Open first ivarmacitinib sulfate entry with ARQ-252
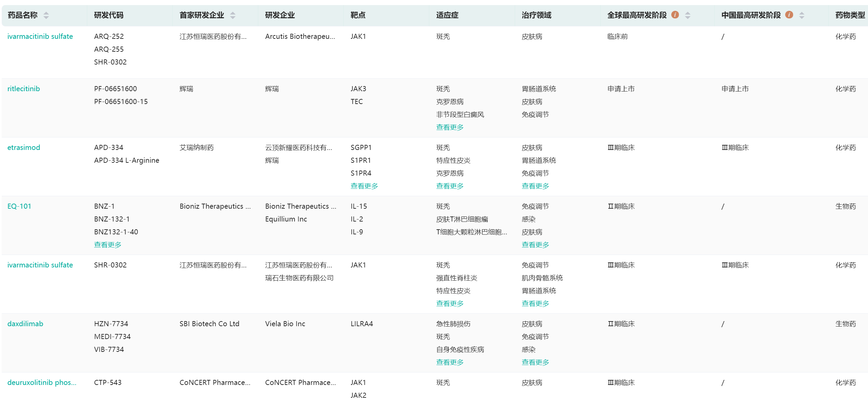 coord(40,36)
